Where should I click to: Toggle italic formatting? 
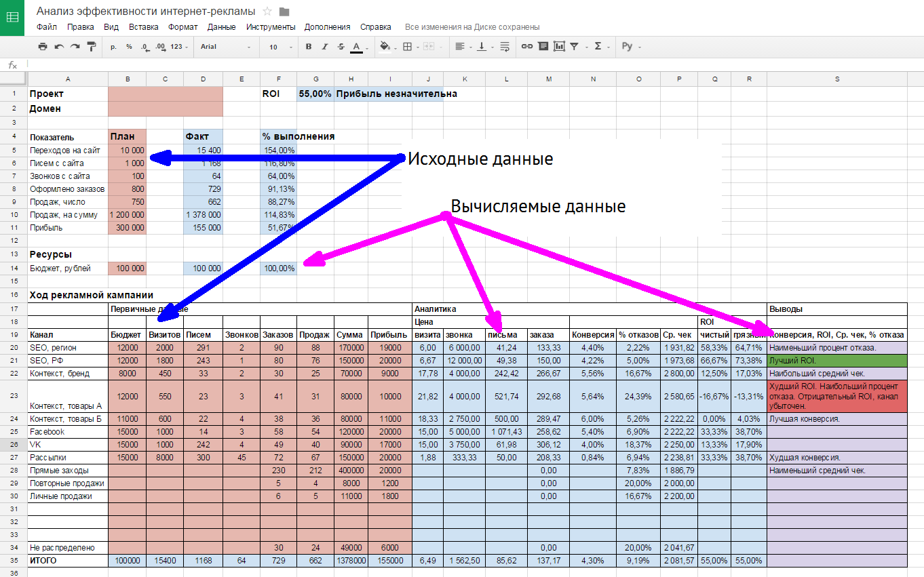tap(324, 47)
